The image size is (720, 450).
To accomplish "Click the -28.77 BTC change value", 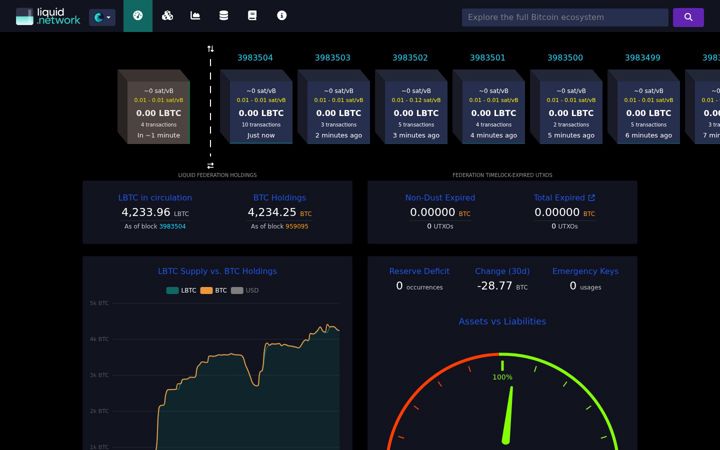I will point(502,286).
